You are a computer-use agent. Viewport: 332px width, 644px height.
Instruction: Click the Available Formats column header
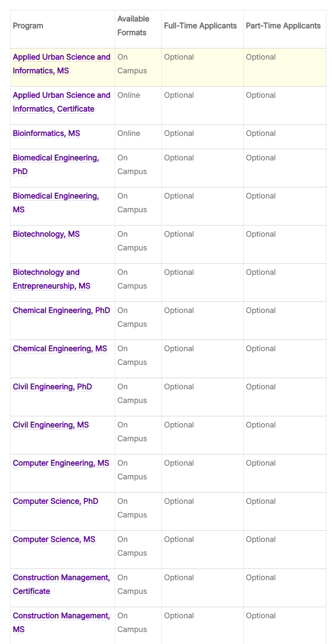click(x=133, y=26)
